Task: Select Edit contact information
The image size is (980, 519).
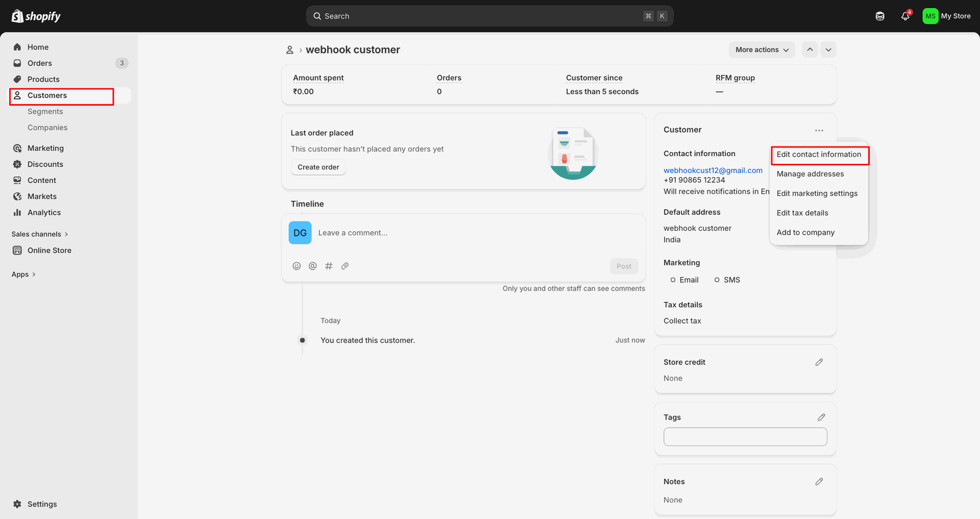Action: [x=819, y=155]
